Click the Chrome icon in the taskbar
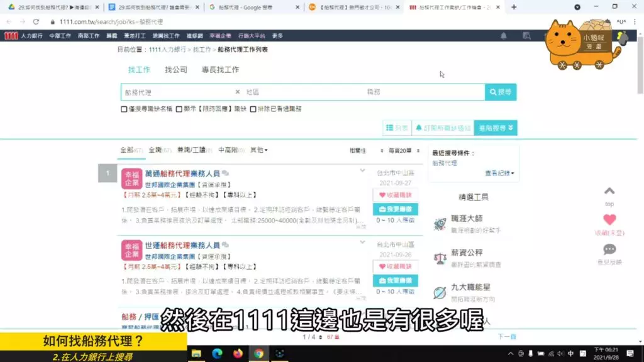 (x=258, y=353)
